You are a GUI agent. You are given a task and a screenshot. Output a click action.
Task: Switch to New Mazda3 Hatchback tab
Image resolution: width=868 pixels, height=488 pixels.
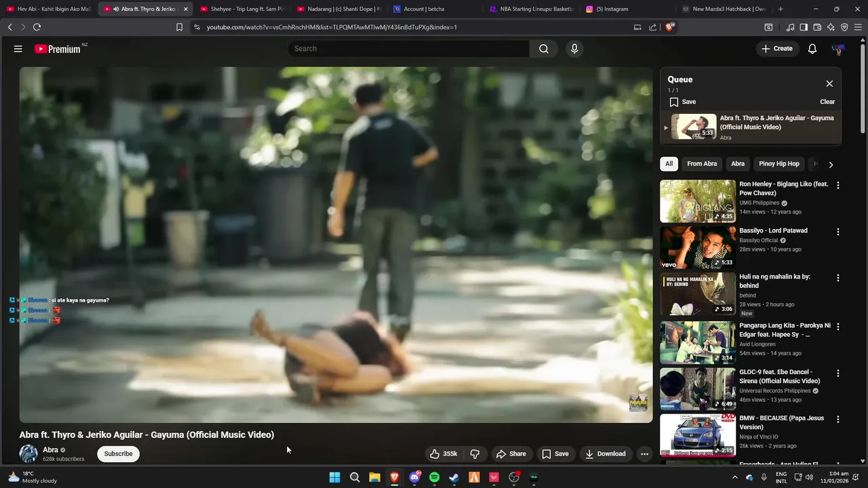point(726,9)
